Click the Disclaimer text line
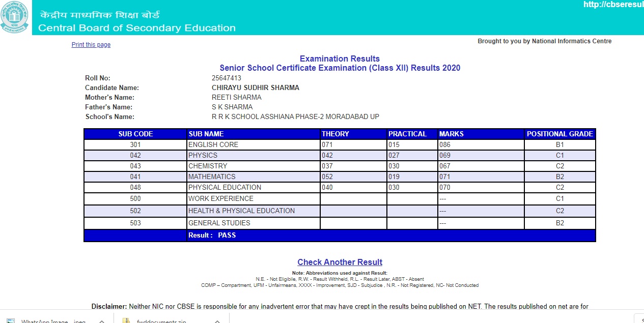644x323 pixels. (340, 306)
